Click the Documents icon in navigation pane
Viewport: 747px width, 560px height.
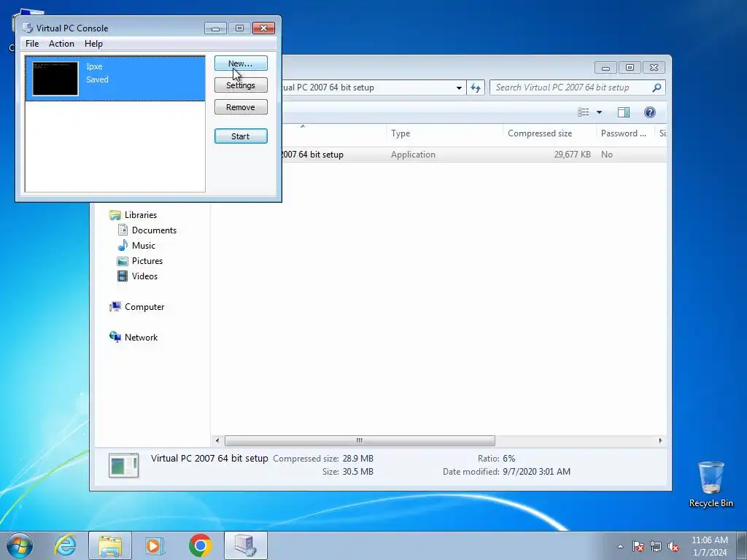point(123,230)
